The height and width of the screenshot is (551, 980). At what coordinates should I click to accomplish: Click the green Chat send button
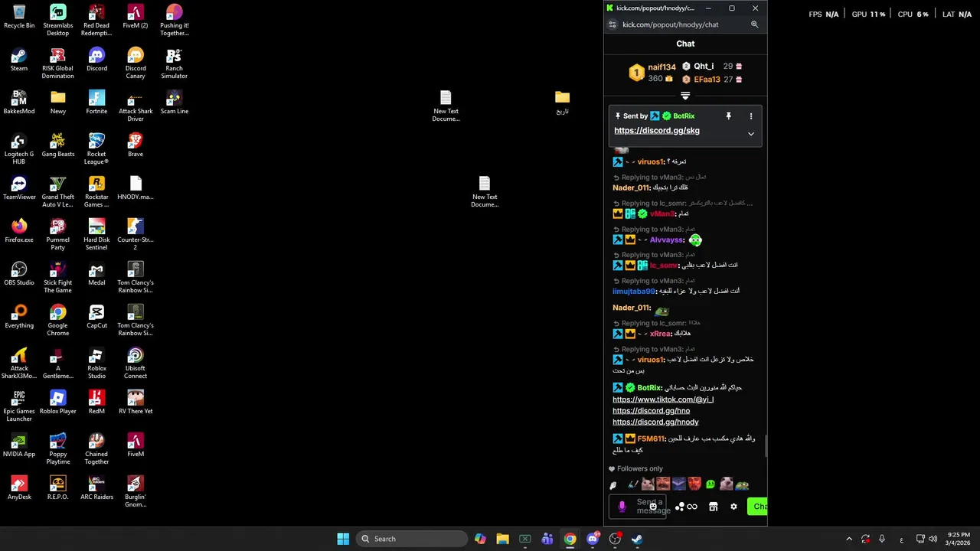point(756,507)
